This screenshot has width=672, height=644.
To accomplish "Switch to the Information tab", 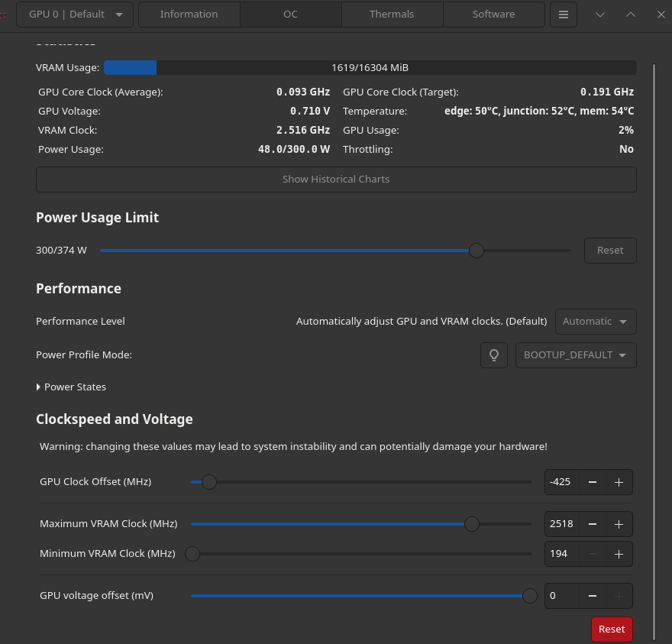I will [x=189, y=15].
